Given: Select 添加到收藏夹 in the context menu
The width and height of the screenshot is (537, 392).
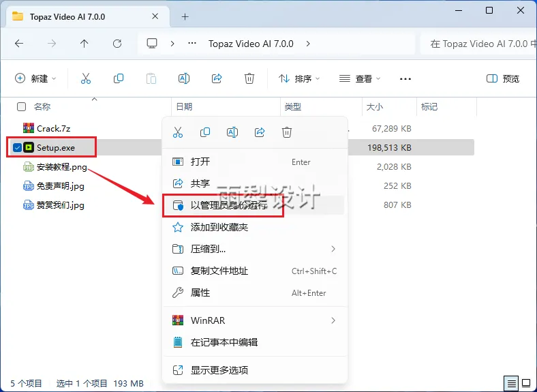Looking at the screenshot, I should (254, 227).
